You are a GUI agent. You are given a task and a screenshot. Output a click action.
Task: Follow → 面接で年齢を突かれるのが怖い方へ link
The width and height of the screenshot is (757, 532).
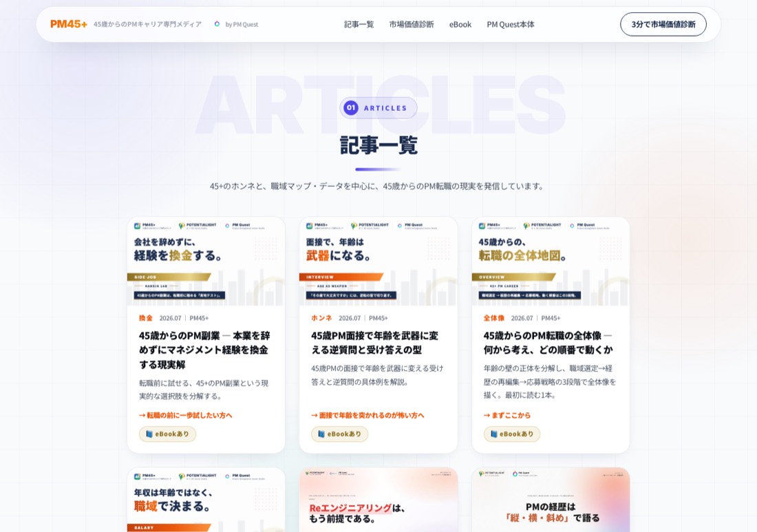(368, 415)
